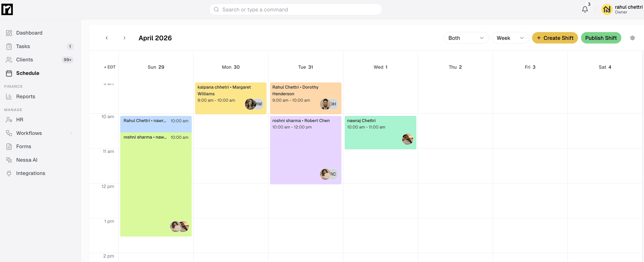Screen dimensions: 644x262
Task: Switch to the Schedule tab
Action: click(27, 73)
